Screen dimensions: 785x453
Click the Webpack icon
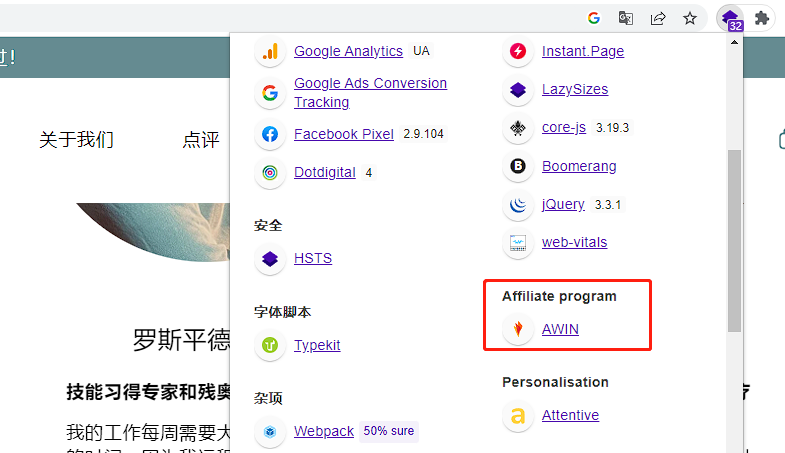pyautogui.click(x=270, y=431)
